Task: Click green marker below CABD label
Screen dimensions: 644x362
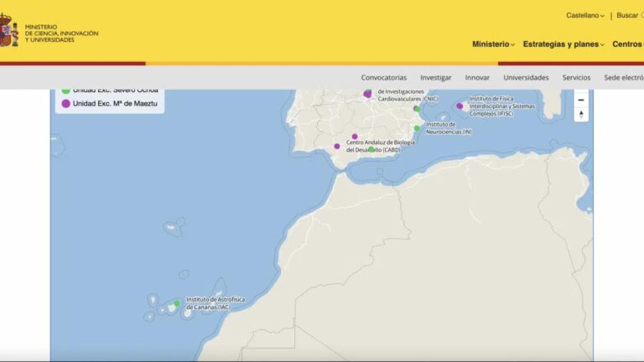Action: [x=371, y=150]
